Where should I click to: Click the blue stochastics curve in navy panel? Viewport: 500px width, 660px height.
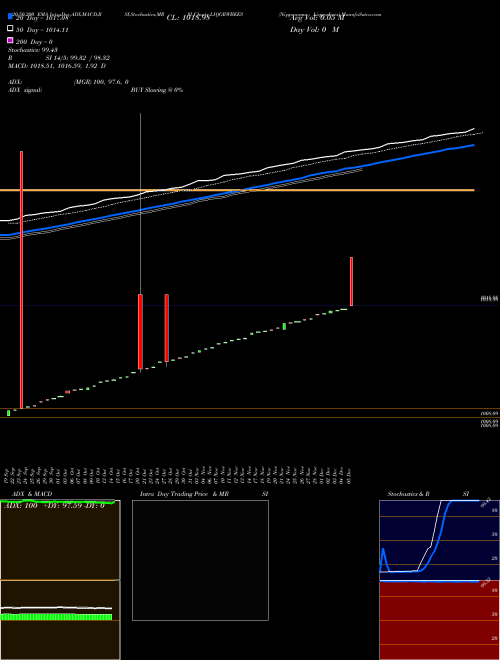tap(438, 543)
